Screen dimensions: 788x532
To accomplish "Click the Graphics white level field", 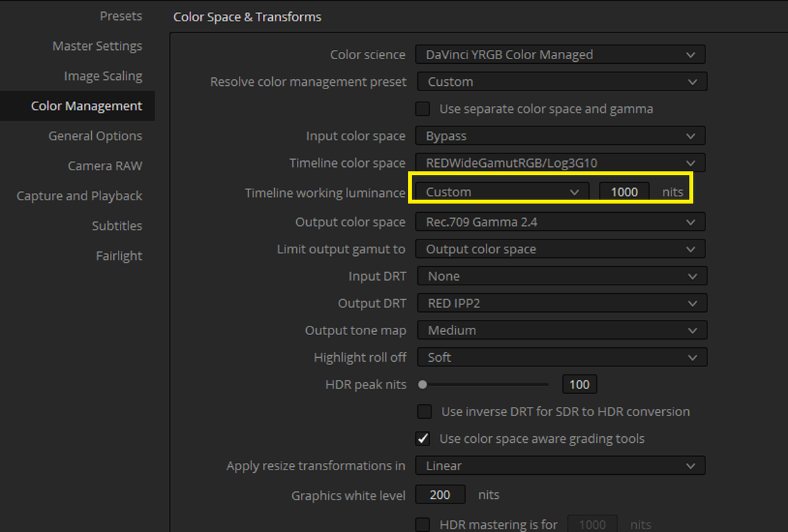I will (440, 495).
